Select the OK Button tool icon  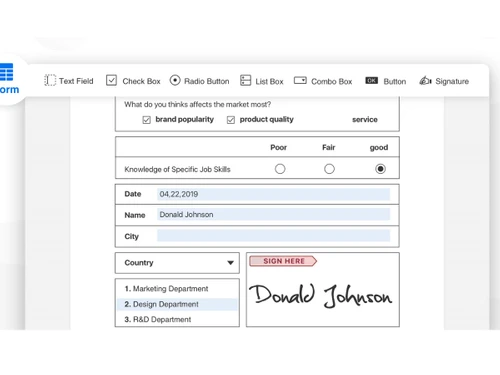point(372,80)
